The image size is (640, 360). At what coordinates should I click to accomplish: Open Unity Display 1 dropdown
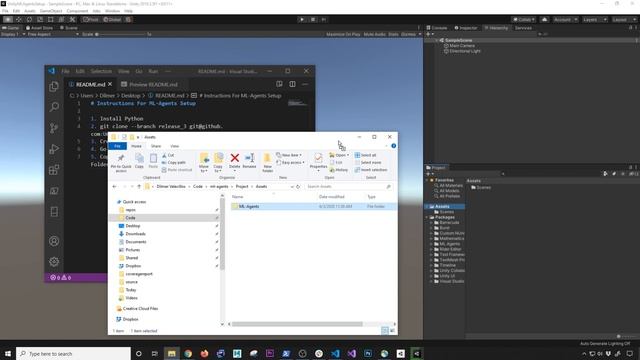pyautogui.click(x=13, y=34)
